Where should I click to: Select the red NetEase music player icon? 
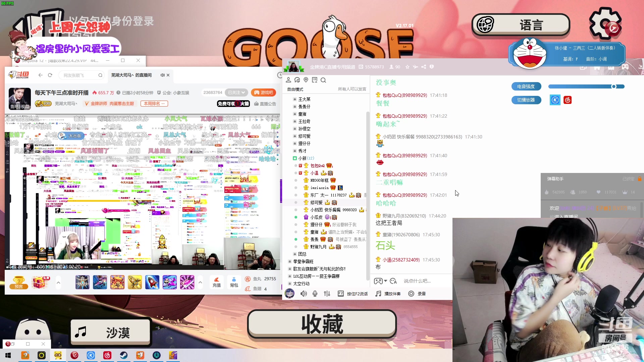click(x=568, y=100)
